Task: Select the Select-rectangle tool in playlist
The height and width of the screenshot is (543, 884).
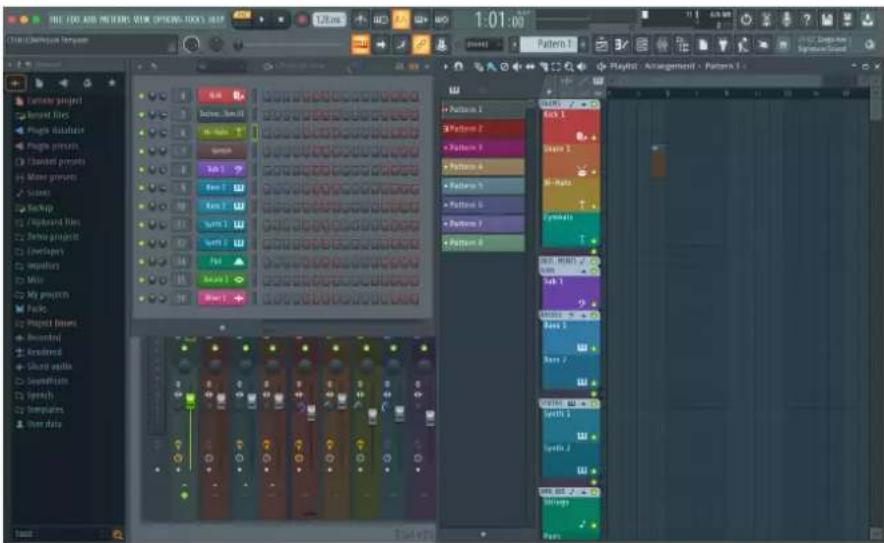Action: [556, 67]
